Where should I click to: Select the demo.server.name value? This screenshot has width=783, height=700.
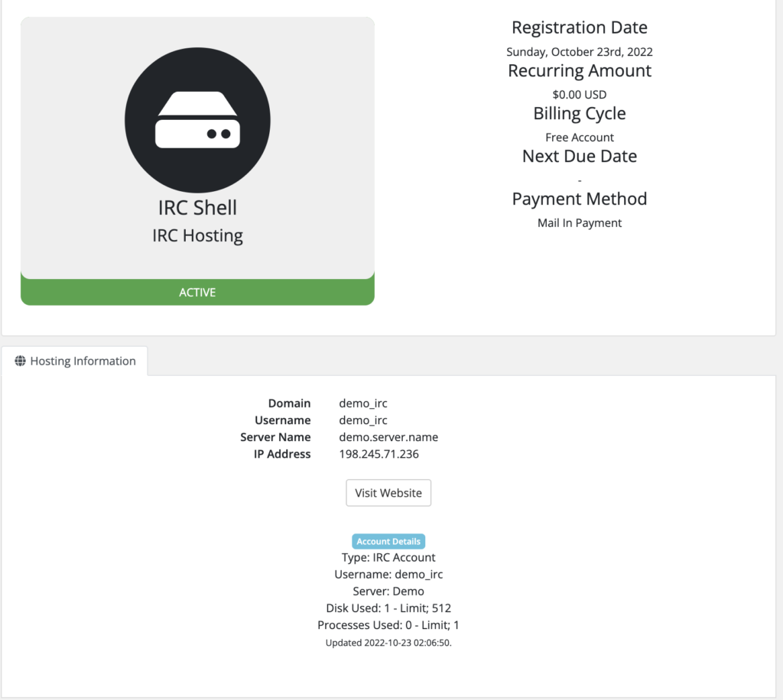coord(388,437)
